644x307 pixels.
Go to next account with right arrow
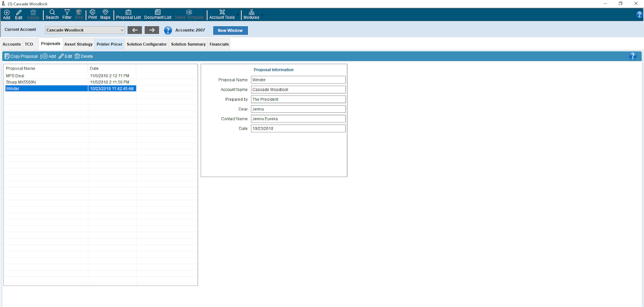[152, 30]
